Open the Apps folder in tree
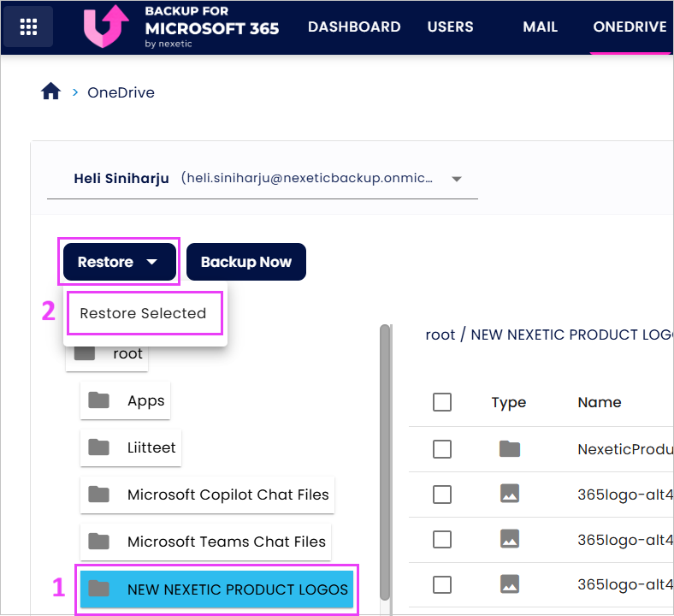The image size is (674, 616). (x=126, y=400)
